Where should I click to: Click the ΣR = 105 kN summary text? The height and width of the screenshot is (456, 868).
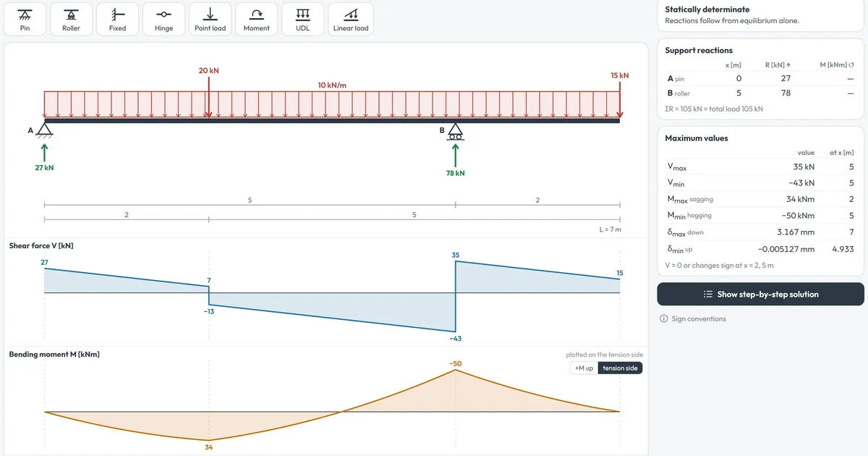coord(714,109)
